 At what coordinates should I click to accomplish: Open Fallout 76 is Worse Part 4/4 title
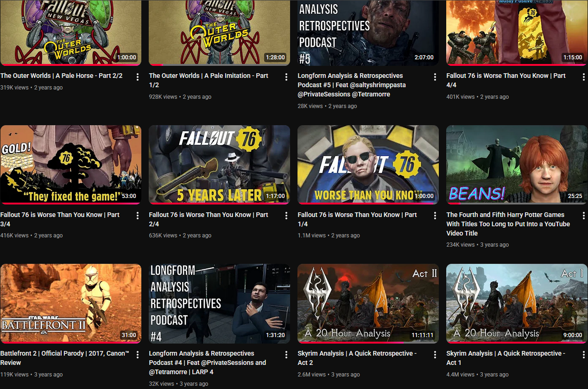(x=506, y=80)
